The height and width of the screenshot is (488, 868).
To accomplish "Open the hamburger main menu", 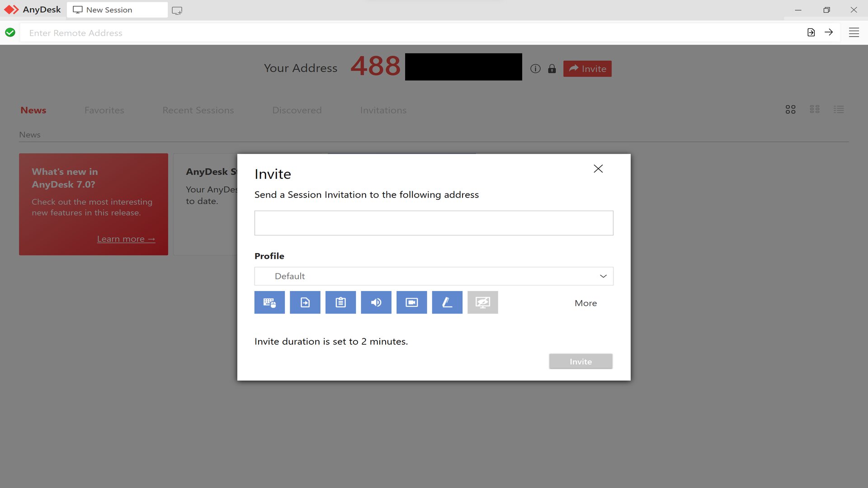I will point(854,33).
